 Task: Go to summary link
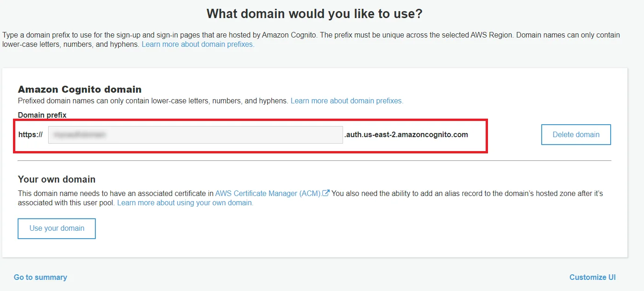(x=40, y=277)
